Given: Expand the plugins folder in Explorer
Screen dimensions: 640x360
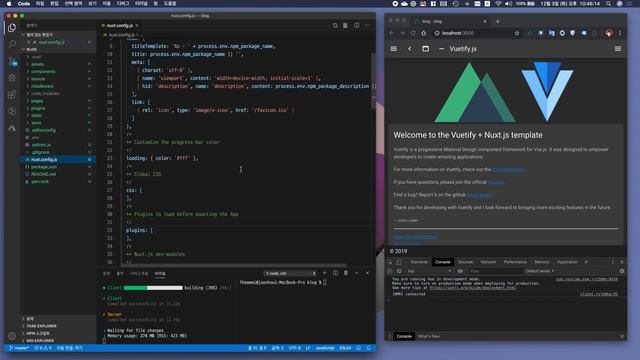Looking at the screenshot, I should tap(38, 108).
